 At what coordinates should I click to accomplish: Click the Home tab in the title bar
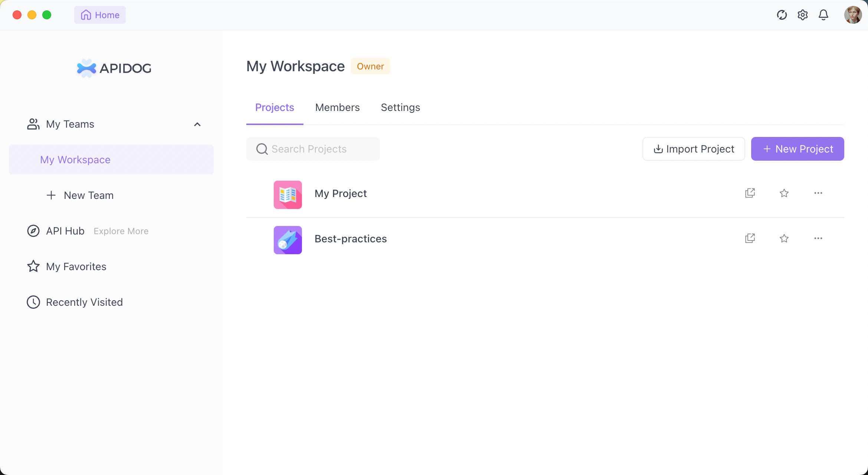click(100, 15)
